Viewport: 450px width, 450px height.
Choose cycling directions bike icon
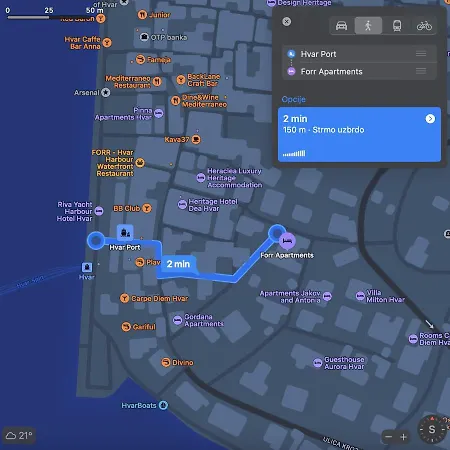tap(424, 26)
